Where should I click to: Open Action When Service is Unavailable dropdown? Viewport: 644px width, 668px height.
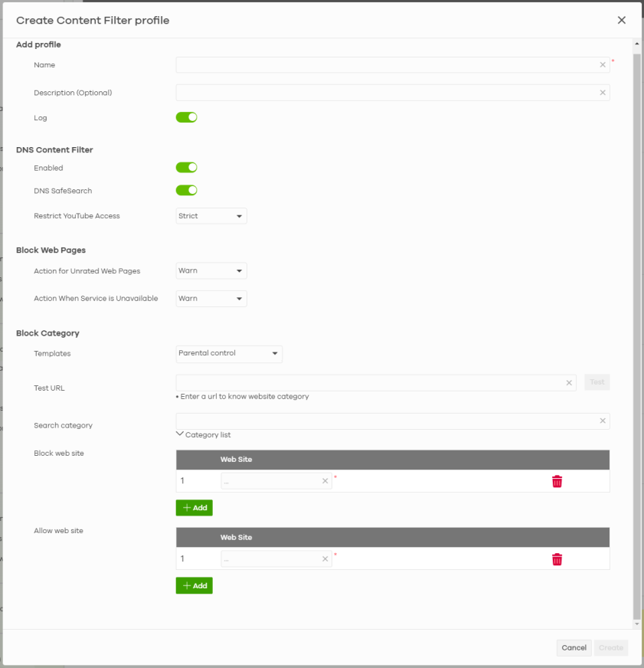[x=211, y=299]
